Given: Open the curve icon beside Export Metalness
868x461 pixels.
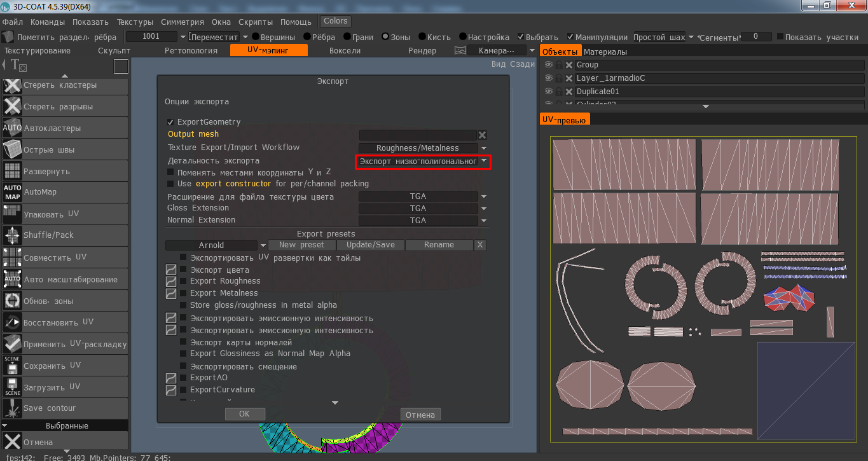Looking at the screenshot, I should click(171, 294).
